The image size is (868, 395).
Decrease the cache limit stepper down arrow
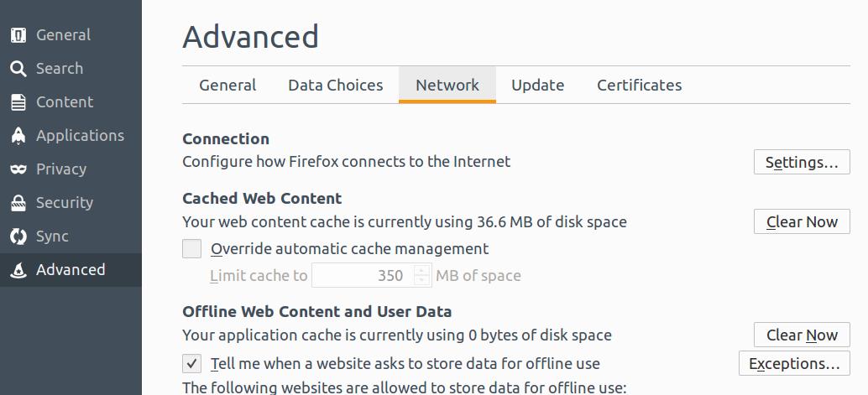pos(421,280)
